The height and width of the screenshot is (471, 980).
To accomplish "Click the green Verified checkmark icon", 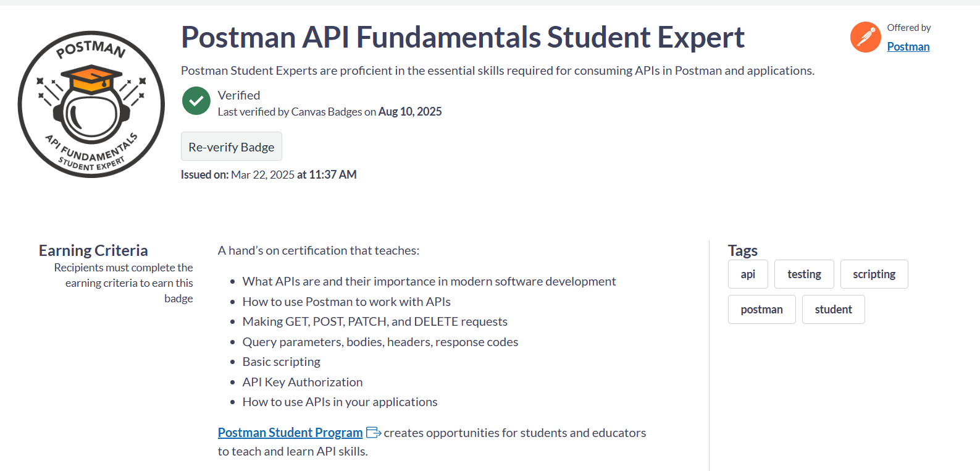I will [196, 101].
